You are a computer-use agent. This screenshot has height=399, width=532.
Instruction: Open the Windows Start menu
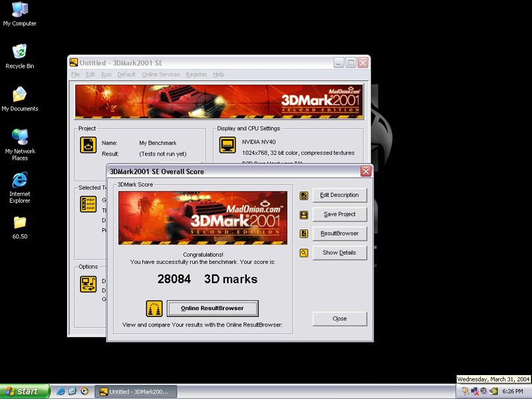coord(25,391)
